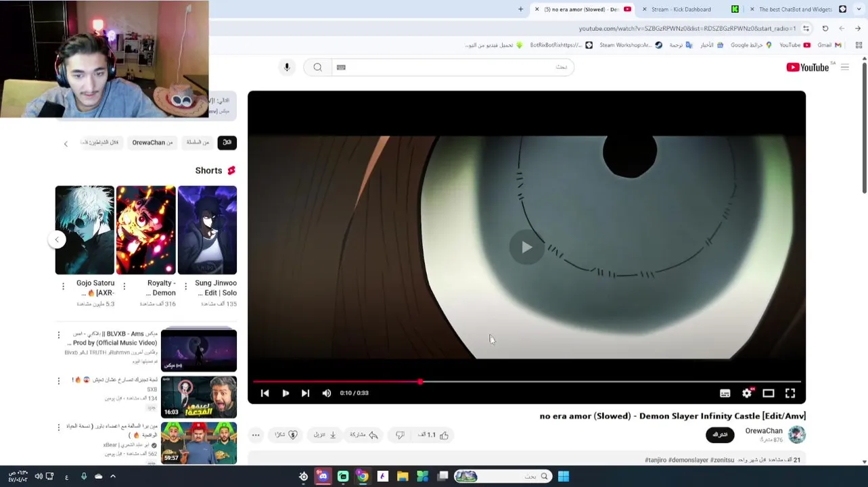The height and width of the screenshot is (487, 868).
Task: Open options menu for Gojo Satoru short
Action: (x=63, y=287)
